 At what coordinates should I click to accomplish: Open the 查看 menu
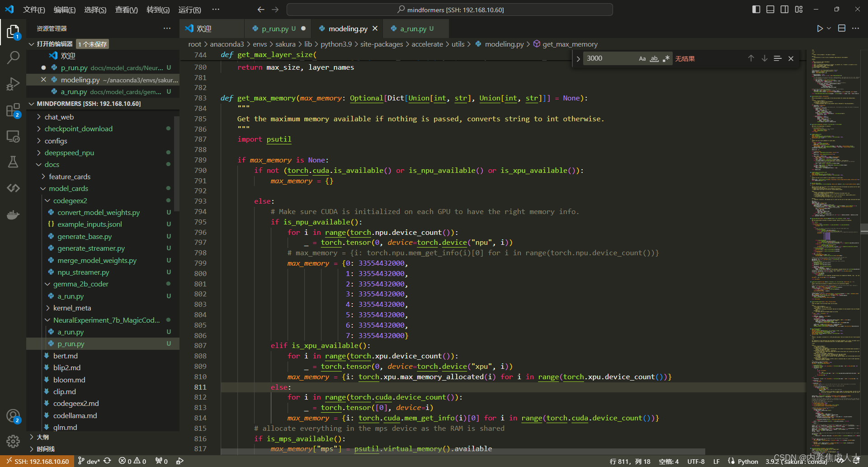(x=126, y=10)
